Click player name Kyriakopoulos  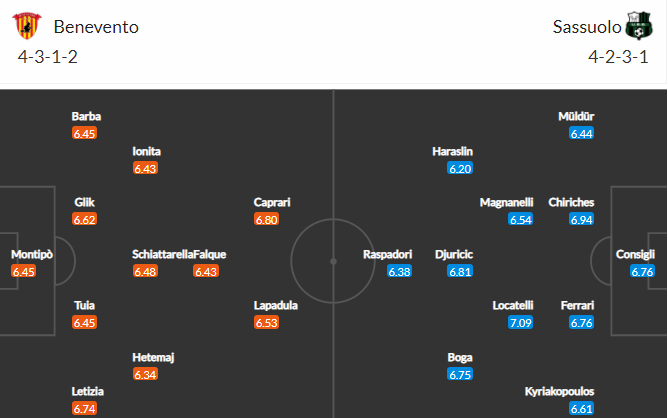559,391
